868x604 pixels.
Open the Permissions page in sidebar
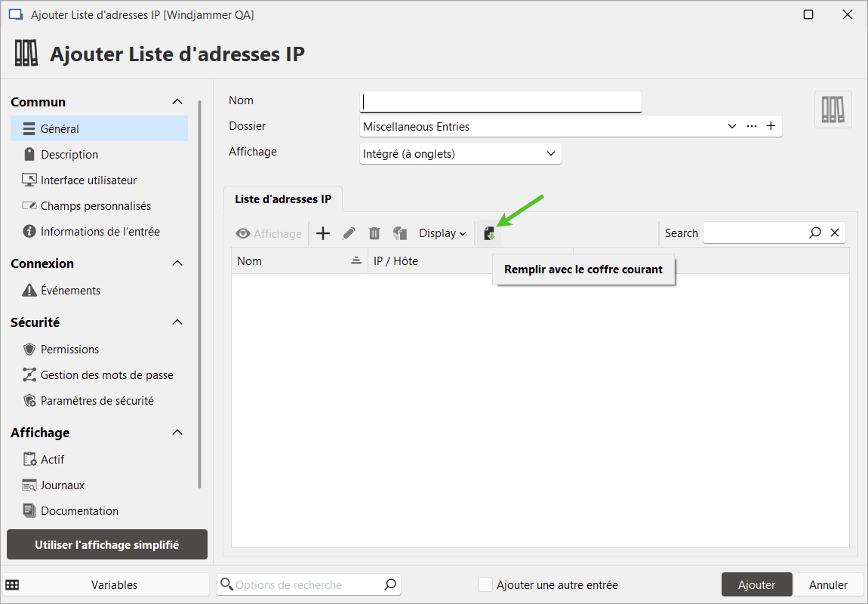click(69, 350)
